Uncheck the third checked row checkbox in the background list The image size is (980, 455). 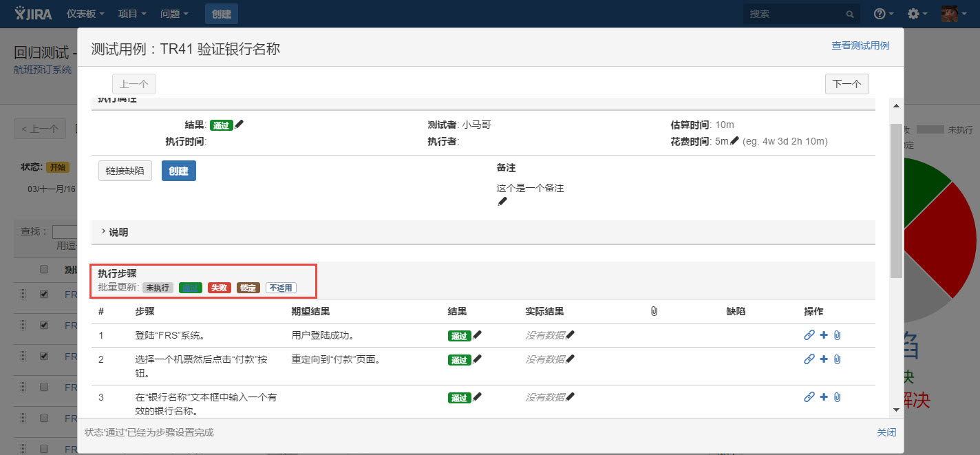[x=44, y=355]
